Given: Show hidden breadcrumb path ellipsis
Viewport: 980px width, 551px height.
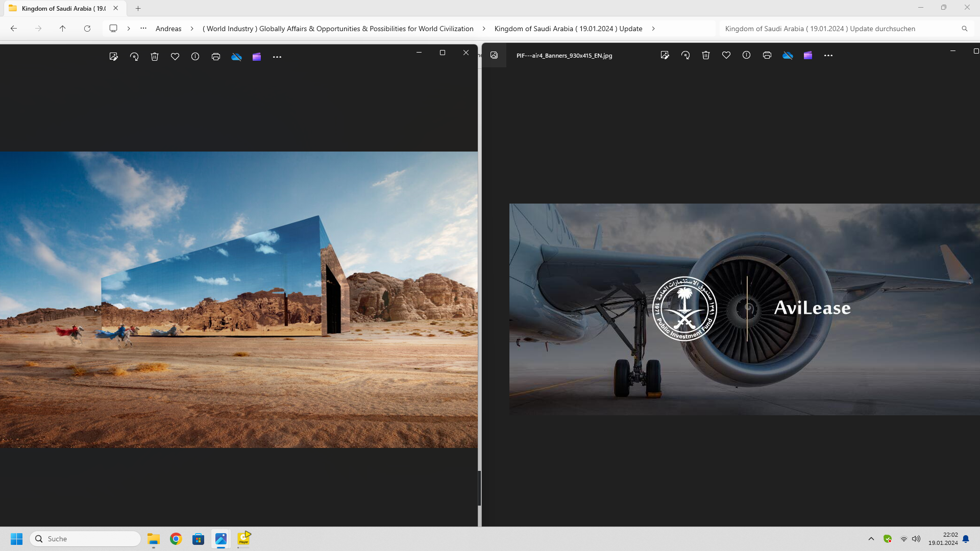Looking at the screenshot, I should (x=143, y=29).
